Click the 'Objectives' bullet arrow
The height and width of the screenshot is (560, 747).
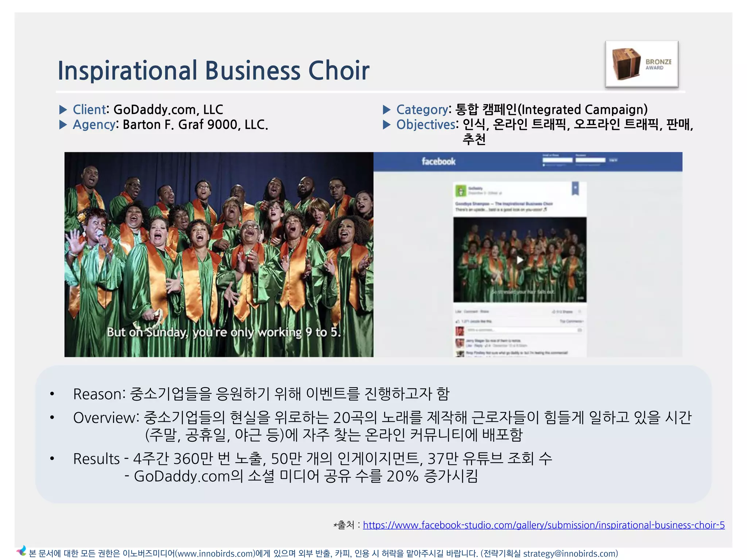(x=387, y=125)
